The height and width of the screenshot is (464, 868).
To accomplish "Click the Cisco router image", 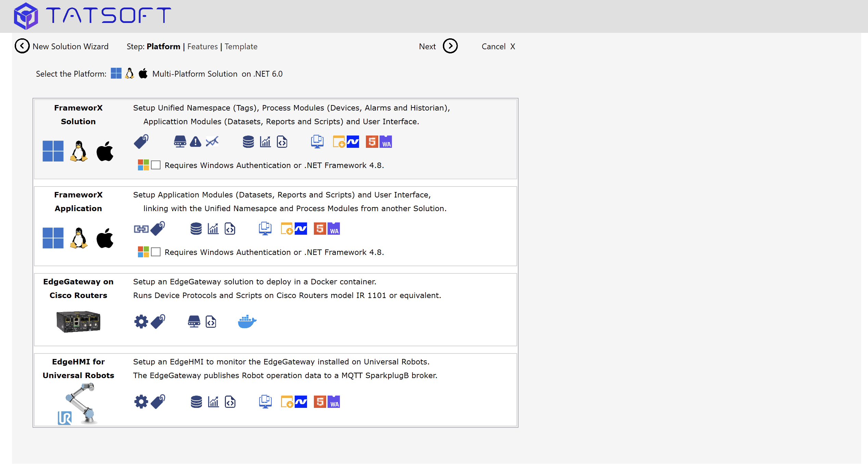I will (x=78, y=322).
